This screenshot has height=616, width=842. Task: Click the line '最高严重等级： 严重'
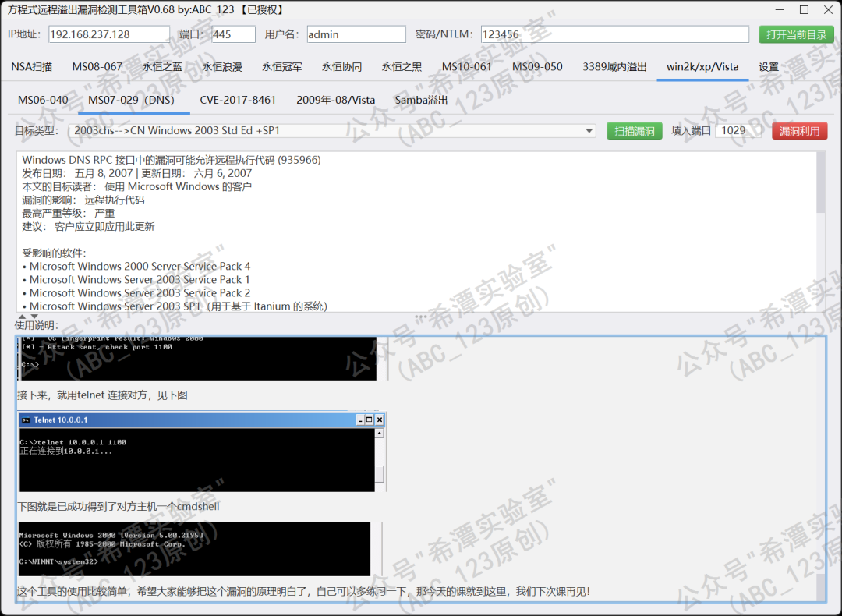[x=68, y=213]
